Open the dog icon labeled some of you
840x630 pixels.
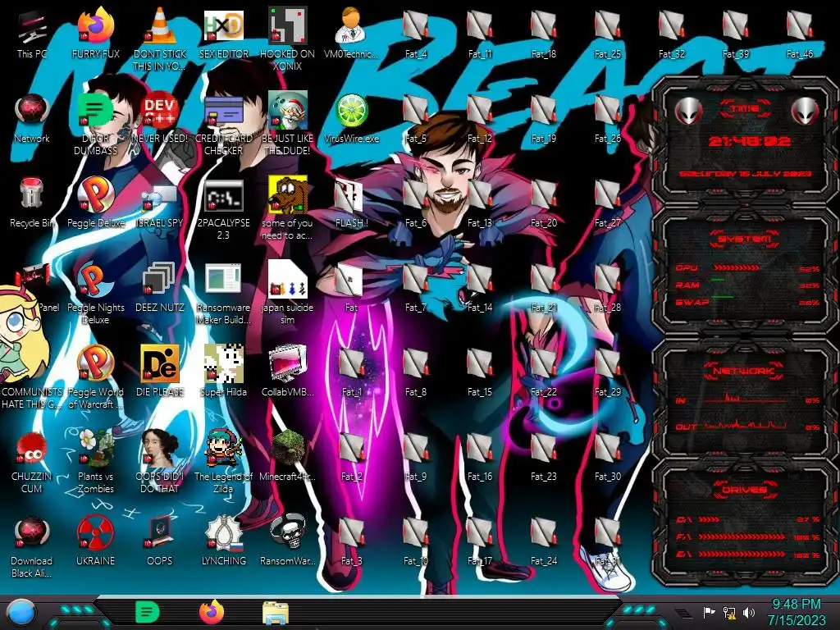coord(287,194)
